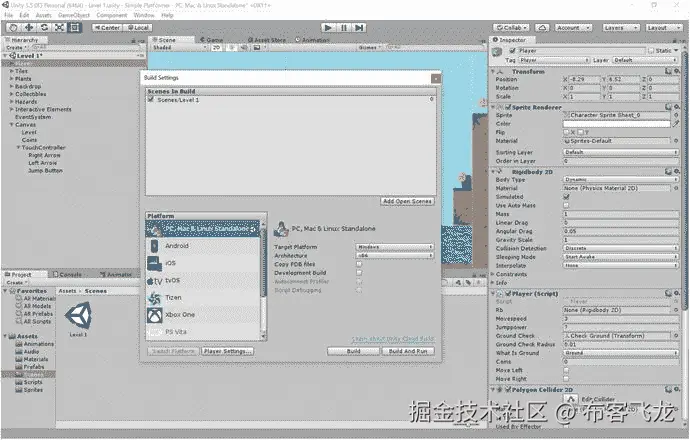Click the Pause button in toolbar
Screen dimensions: 690x440
click(344, 28)
